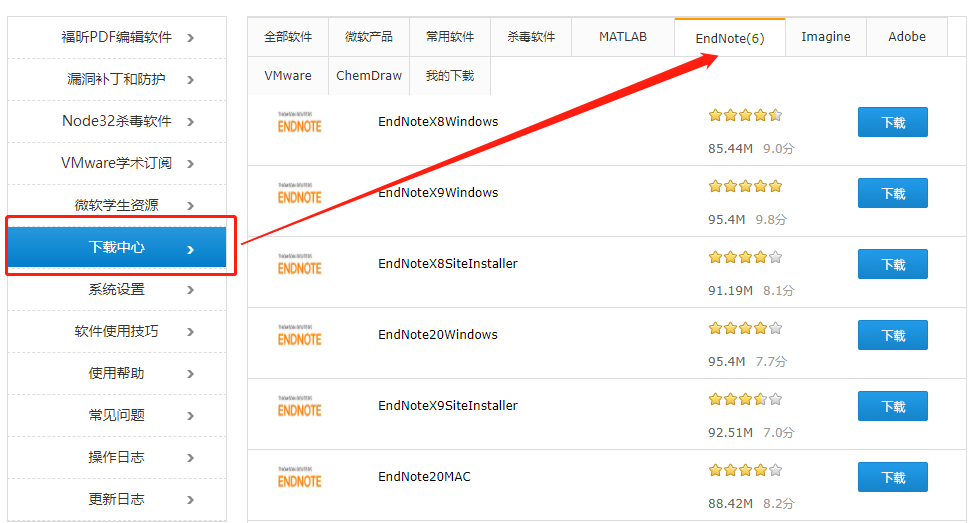The width and height of the screenshot is (974, 523).
Task: Click star rating of EndNoteX8SiteInstaller
Action: 745,257
